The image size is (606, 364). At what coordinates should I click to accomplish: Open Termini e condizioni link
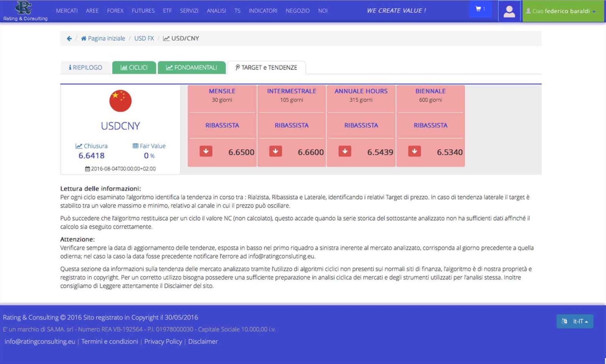[x=109, y=341]
